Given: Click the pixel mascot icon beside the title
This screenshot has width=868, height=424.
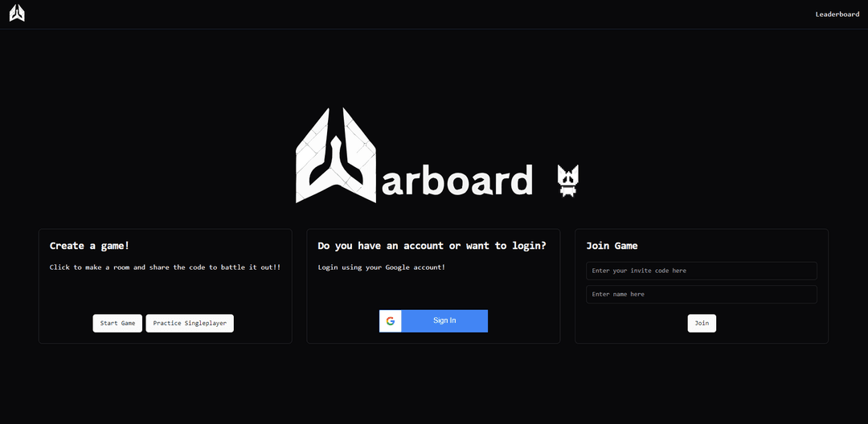Looking at the screenshot, I should 568,181.
